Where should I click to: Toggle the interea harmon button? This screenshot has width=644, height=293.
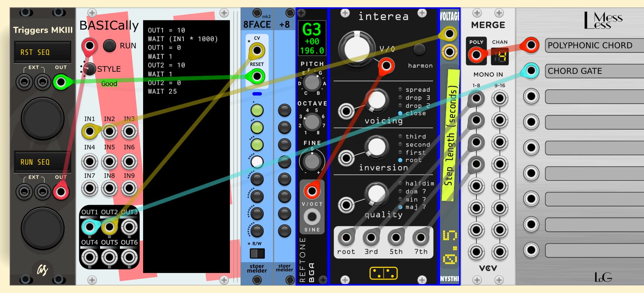[x=419, y=50]
